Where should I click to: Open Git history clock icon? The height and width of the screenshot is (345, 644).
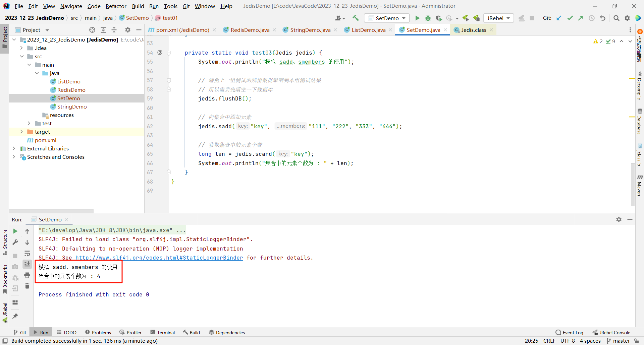pos(592,18)
